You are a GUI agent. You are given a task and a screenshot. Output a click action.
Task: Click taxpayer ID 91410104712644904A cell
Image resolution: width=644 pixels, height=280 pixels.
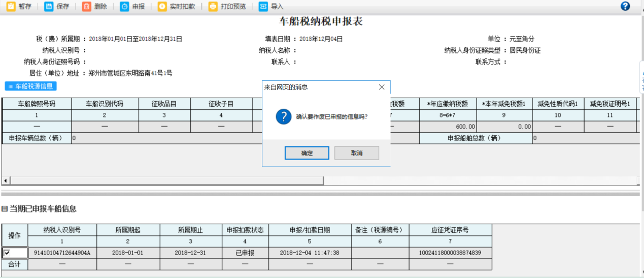click(62, 253)
